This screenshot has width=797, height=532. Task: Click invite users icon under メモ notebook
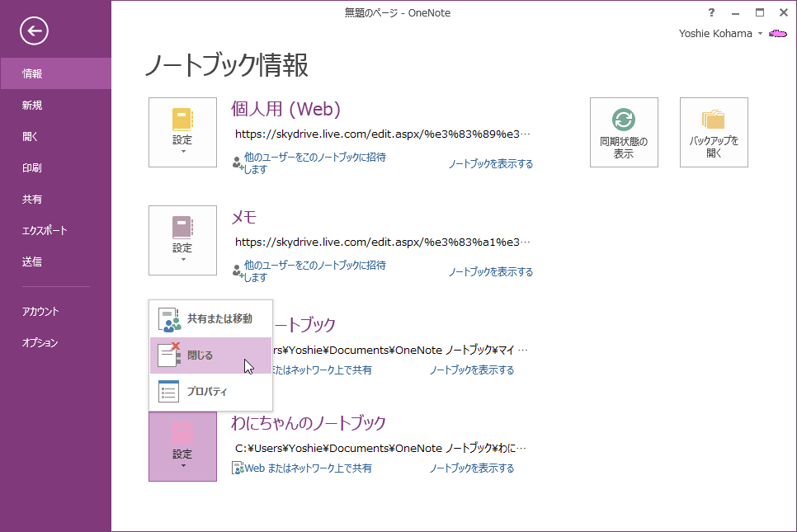(238, 271)
